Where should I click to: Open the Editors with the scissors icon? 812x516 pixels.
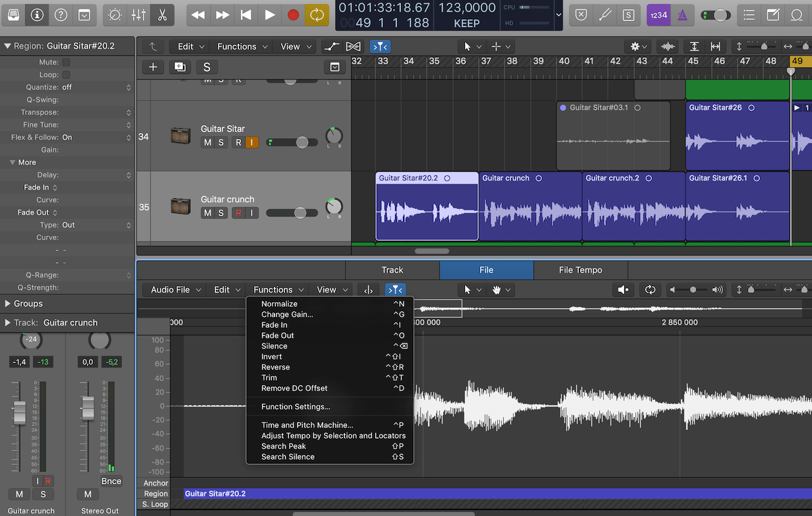click(x=162, y=14)
